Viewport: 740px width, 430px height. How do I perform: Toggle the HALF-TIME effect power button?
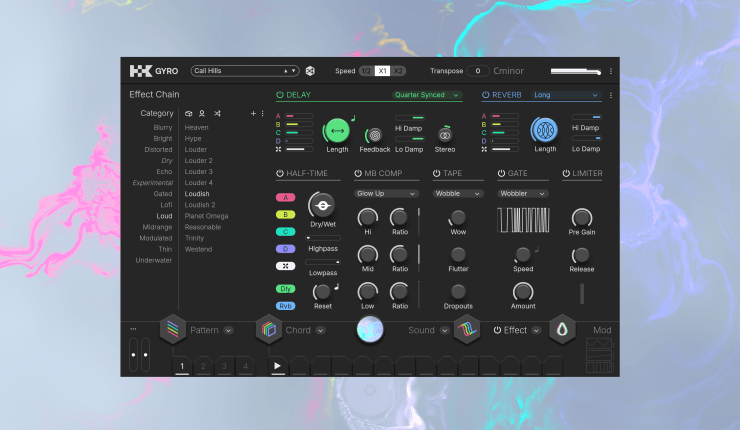[x=281, y=173]
